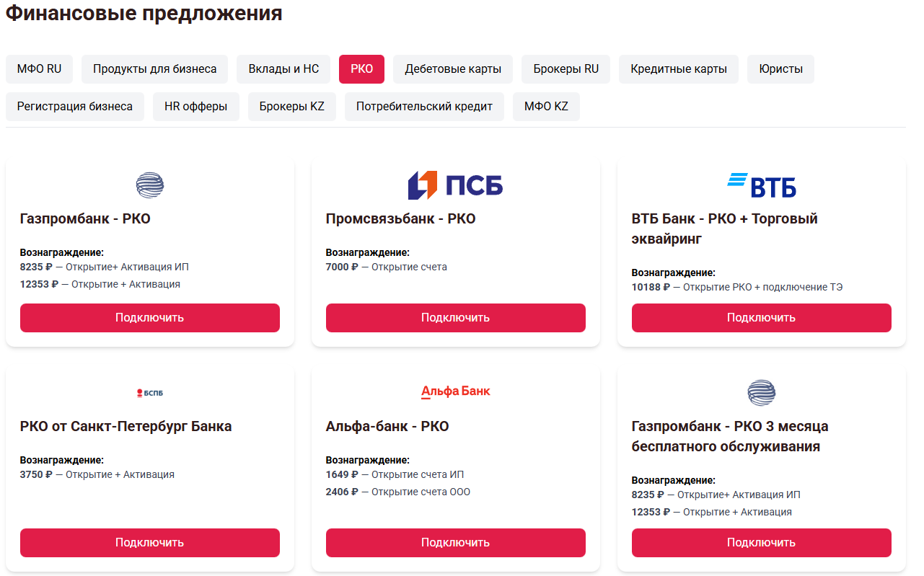Click the Gazprombank logo in the first offer card
The image size is (924, 576).
pos(150,185)
